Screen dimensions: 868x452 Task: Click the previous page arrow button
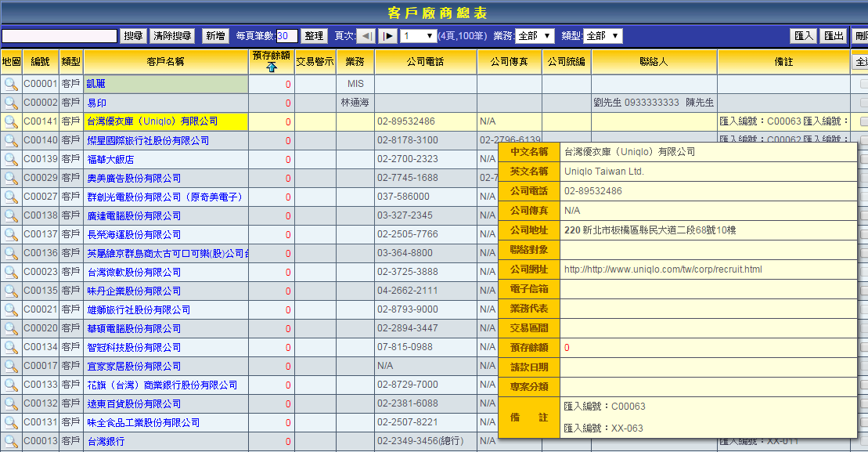point(366,36)
